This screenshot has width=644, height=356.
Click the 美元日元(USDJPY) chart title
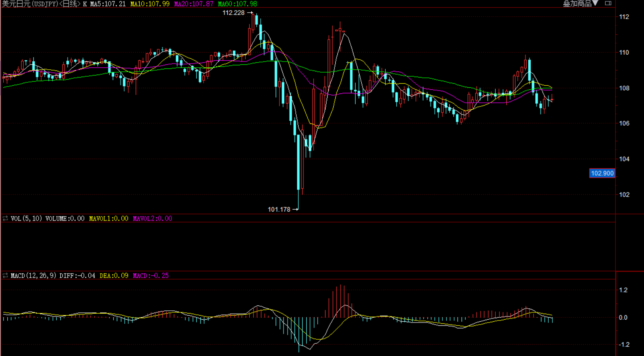pos(30,4)
